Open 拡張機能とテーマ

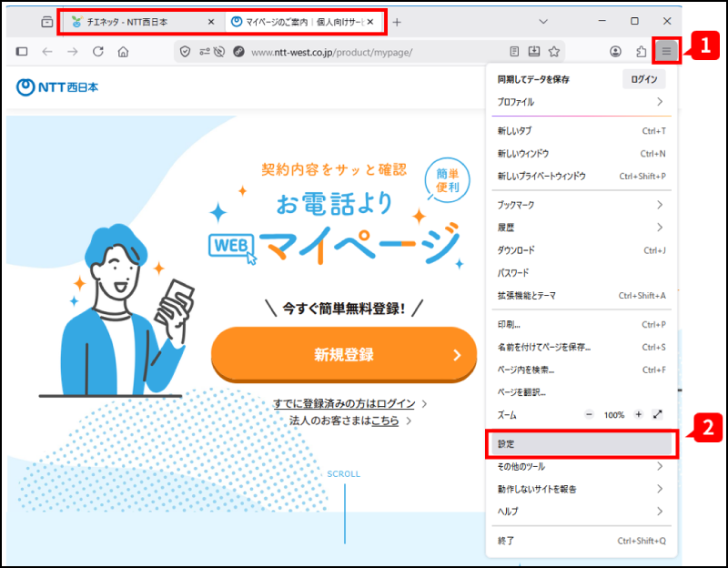581,296
